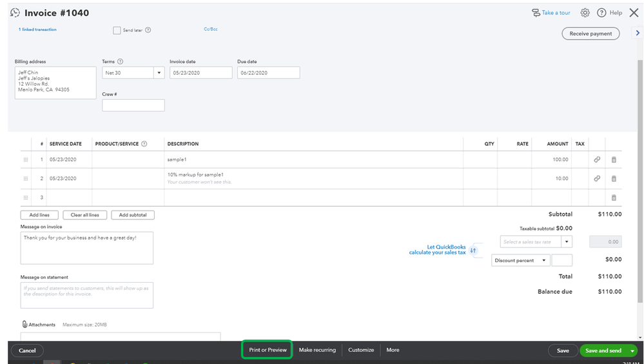Toggle the Send later checkbox
This screenshot has height=364, width=644.
pos(117,30)
